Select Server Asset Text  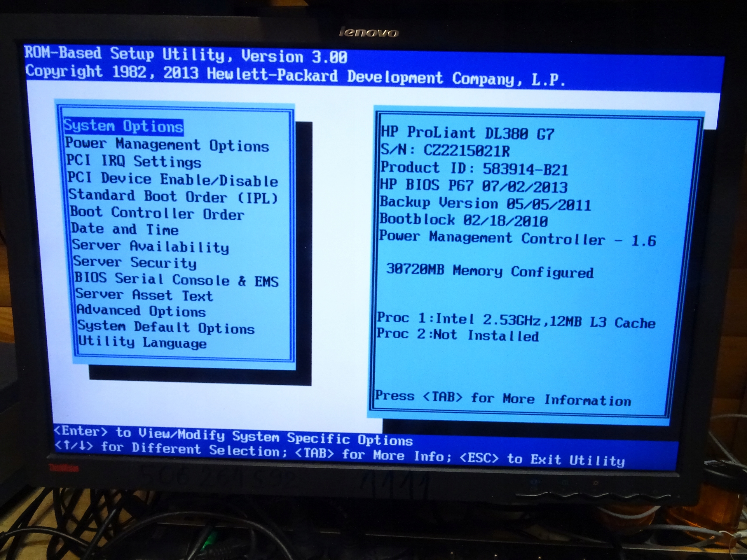pyautogui.click(x=144, y=295)
